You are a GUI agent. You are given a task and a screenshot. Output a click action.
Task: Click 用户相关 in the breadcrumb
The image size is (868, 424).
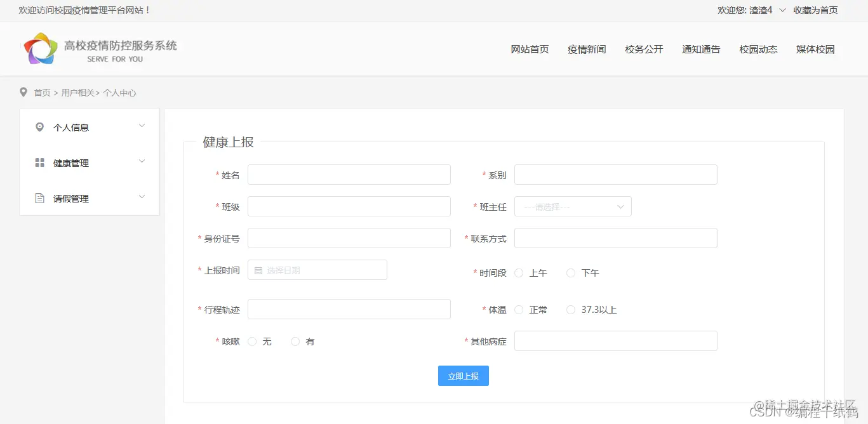tap(77, 93)
